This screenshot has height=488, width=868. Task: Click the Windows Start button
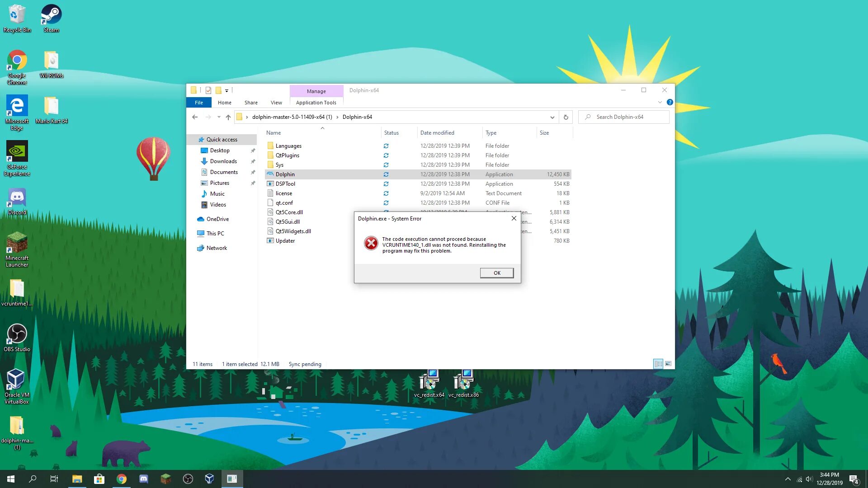[11, 479]
